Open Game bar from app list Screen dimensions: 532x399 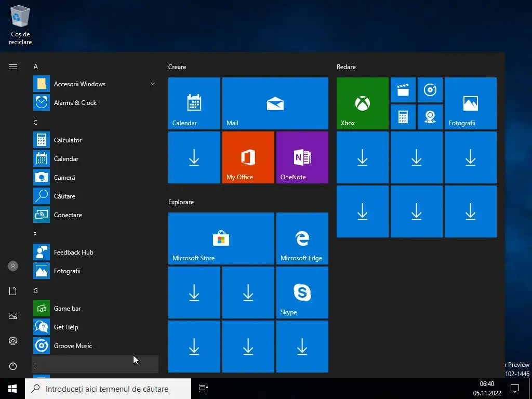click(95, 308)
